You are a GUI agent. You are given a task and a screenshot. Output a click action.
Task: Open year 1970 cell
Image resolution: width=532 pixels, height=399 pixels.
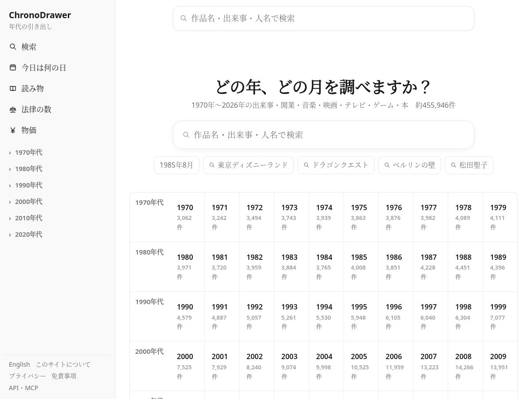tap(187, 217)
